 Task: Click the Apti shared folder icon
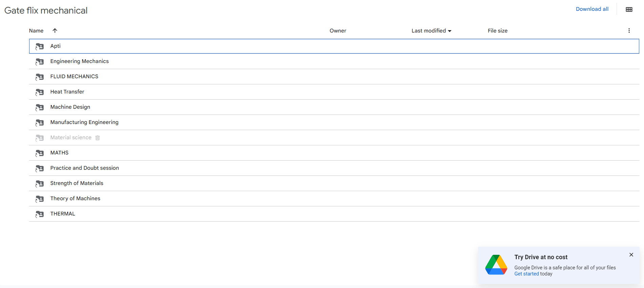click(x=40, y=46)
